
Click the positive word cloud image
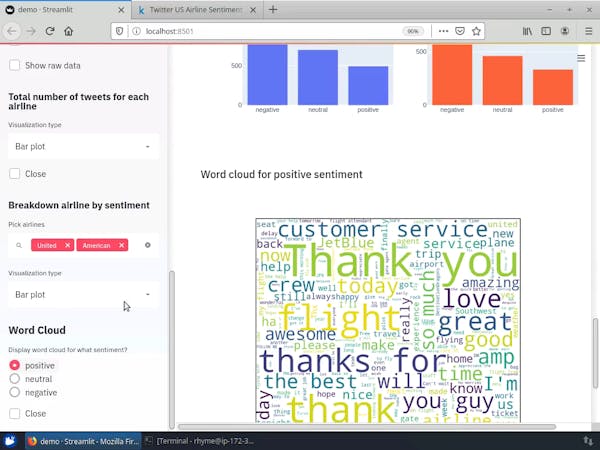point(388,321)
